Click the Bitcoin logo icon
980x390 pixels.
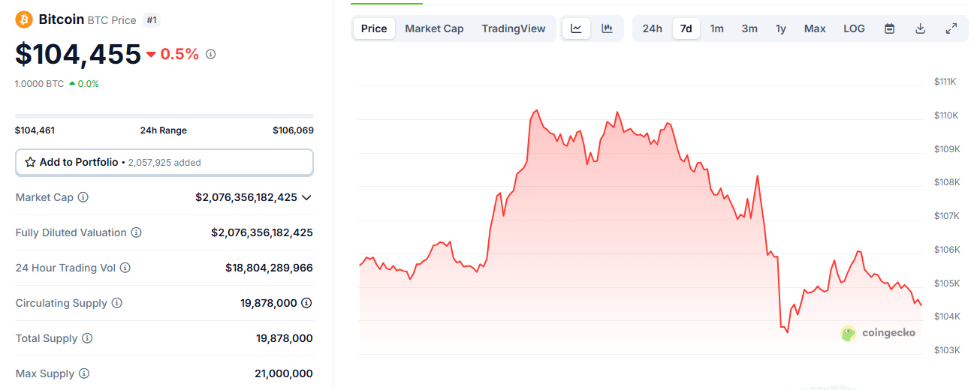click(24, 19)
